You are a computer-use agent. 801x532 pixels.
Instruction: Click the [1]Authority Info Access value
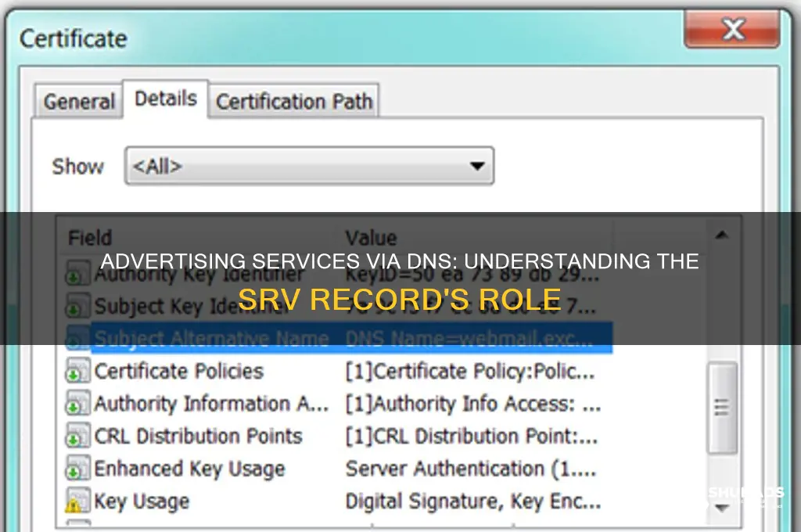click(473, 404)
